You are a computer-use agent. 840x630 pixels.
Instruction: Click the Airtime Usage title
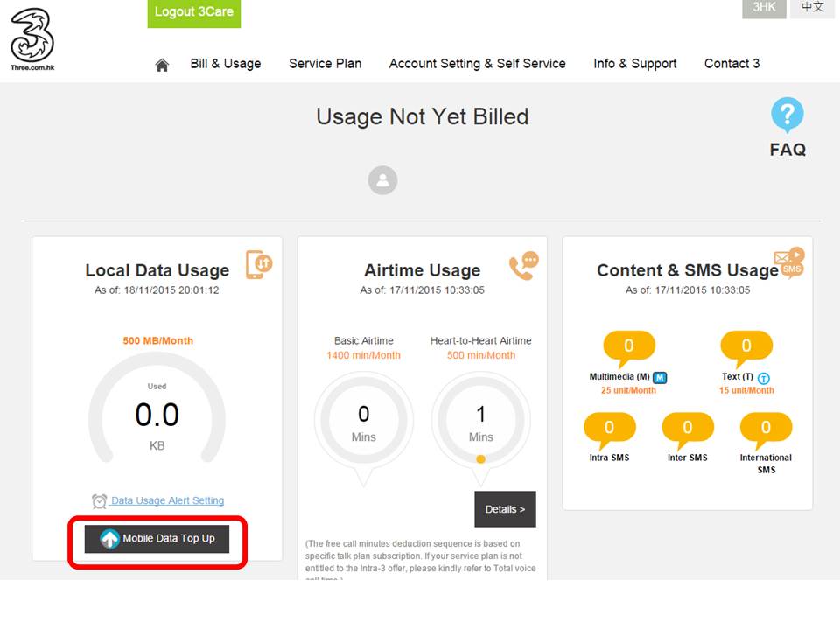click(x=422, y=270)
